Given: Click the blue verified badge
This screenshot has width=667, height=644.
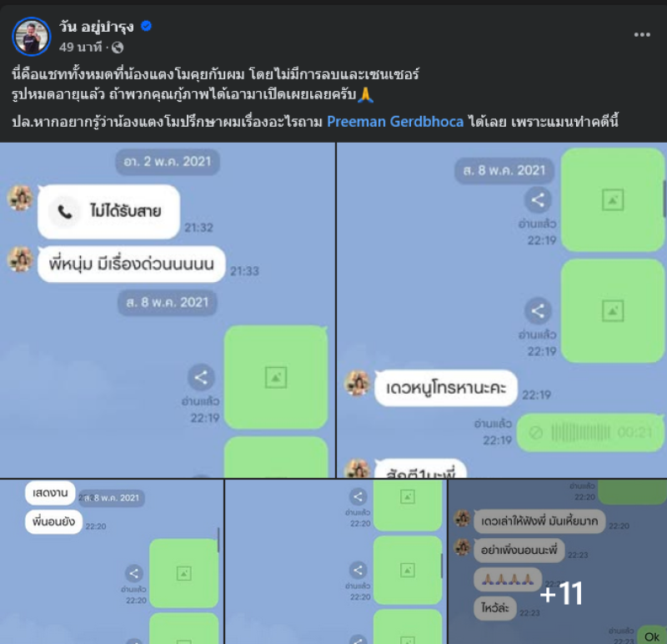Looking at the screenshot, I should click(147, 27).
